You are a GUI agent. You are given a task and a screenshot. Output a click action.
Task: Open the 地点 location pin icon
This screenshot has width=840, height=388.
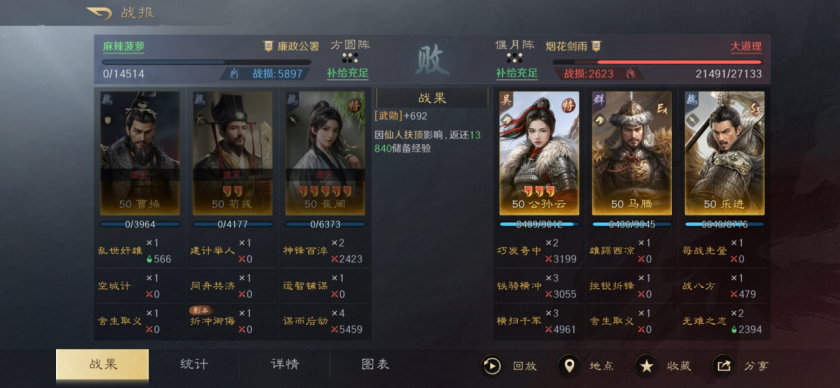point(568,366)
